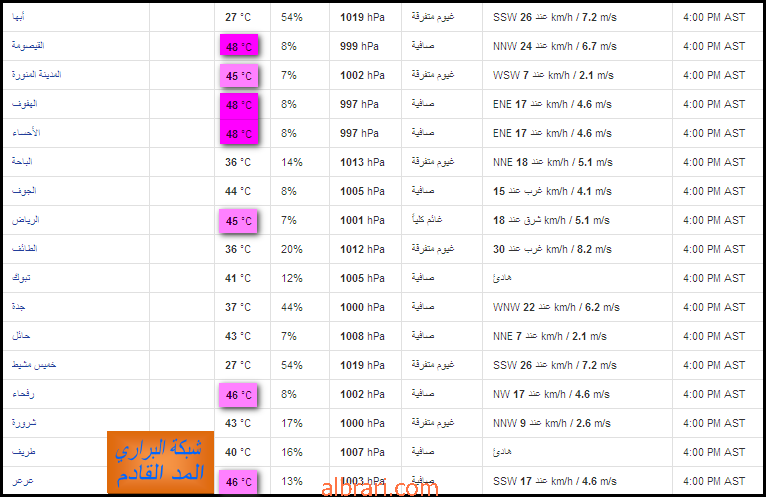
Task: Open the الجوف city link
Action: [24, 191]
